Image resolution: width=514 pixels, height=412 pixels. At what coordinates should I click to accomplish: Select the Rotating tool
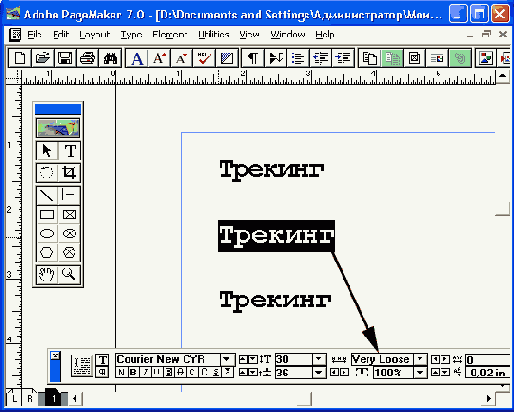click(x=47, y=172)
